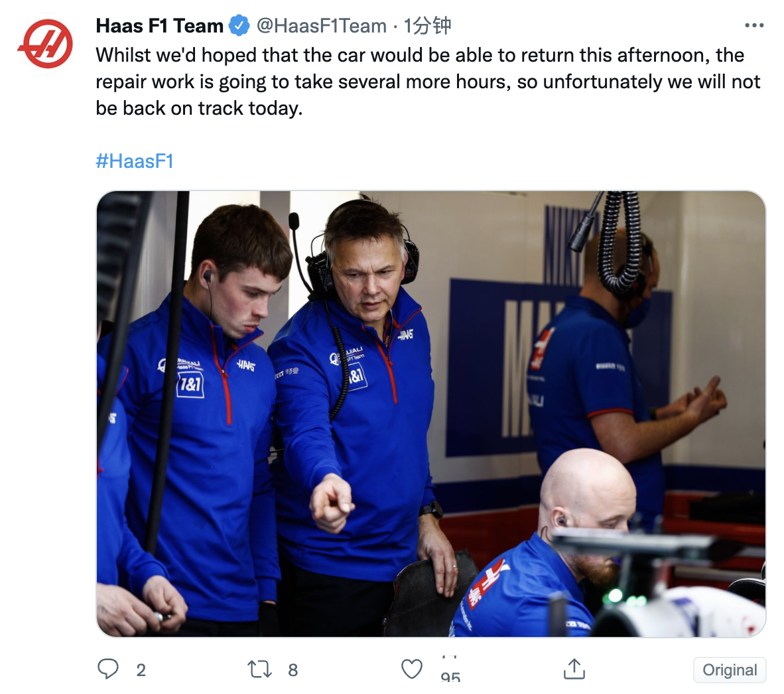Click the reply count 2
Image resolution: width=784 pixels, height=694 pixels.
click(141, 670)
